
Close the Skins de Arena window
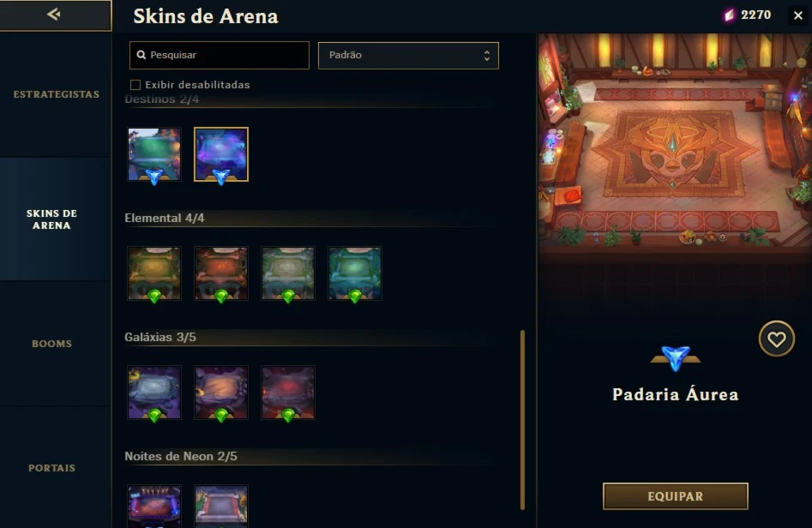tap(798, 15)
